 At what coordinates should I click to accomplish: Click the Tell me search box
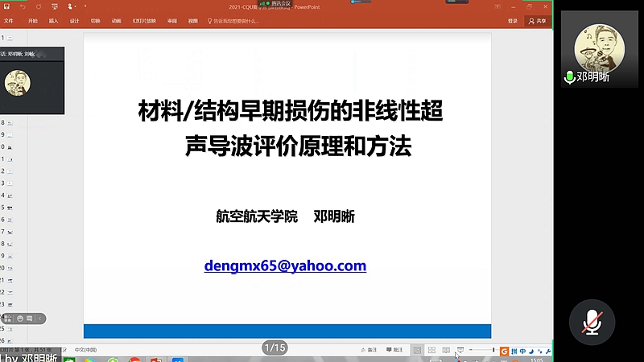tap(233, 21)
